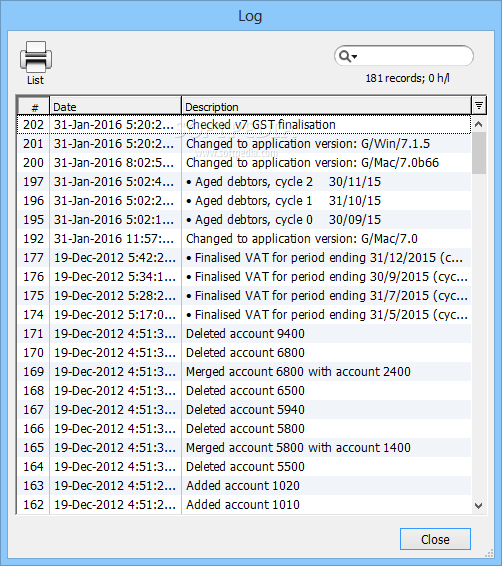502x566 pixels.
Task: Select row 'Changed to application version: G/Win/7.1.5'
Action: click(244, 144)
